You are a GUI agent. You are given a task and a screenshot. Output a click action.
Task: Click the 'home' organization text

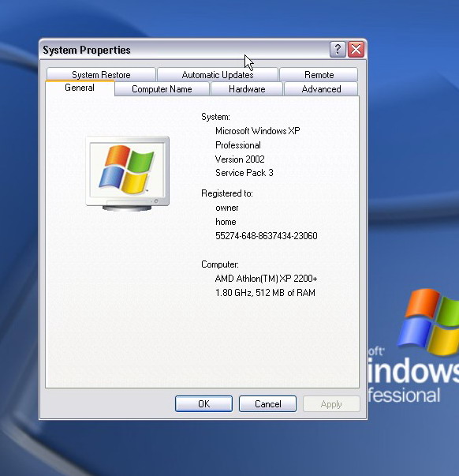pyautogui.click(x=226, y=222)
